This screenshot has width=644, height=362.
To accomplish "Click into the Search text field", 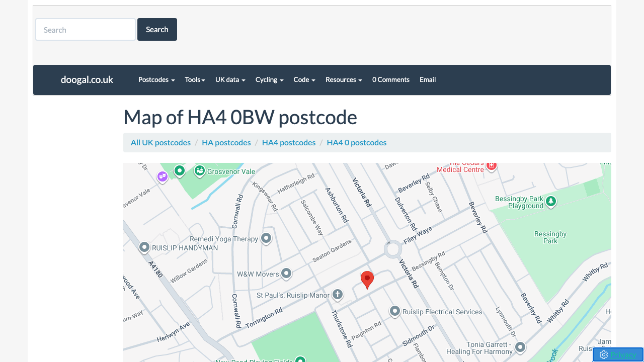I will pos(86,30).
